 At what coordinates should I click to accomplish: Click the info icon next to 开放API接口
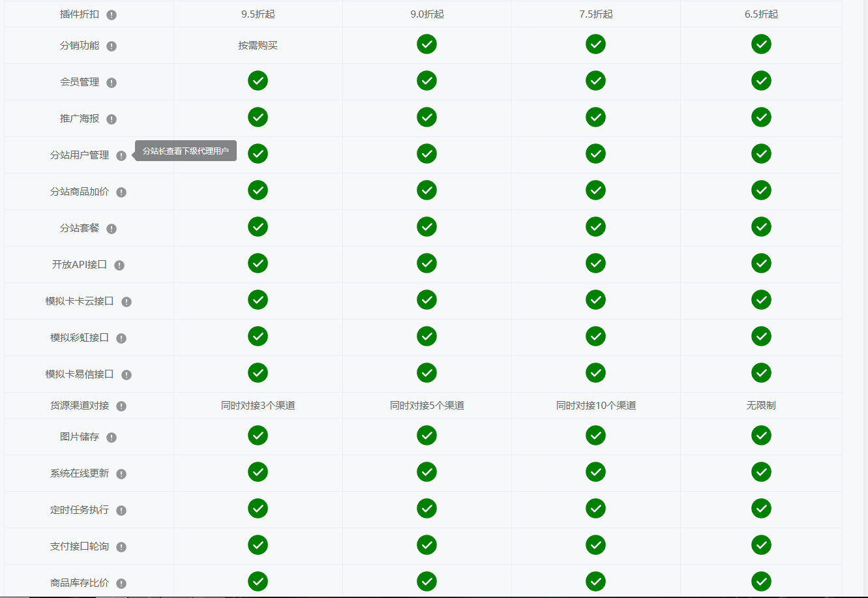pos(119,265)
